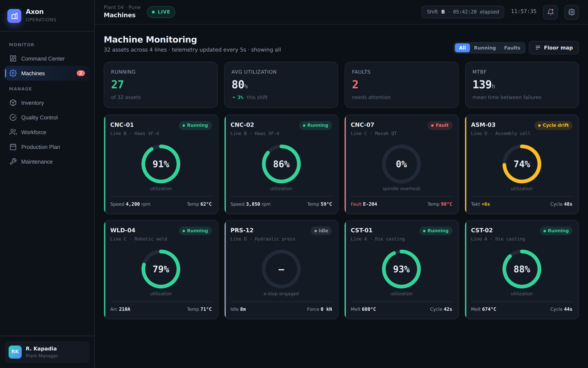Open notifications bell
This screenshot has height=368, width=588.
pyautogui.click(x=550, y=12)
